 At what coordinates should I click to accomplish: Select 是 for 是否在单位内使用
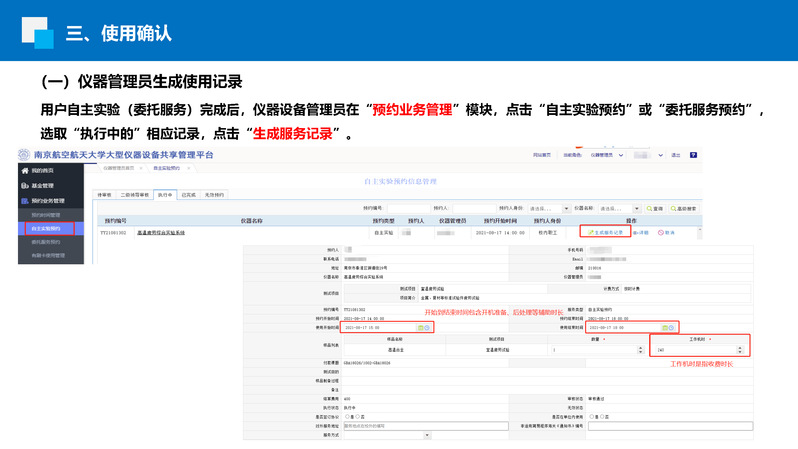point(593,417)
